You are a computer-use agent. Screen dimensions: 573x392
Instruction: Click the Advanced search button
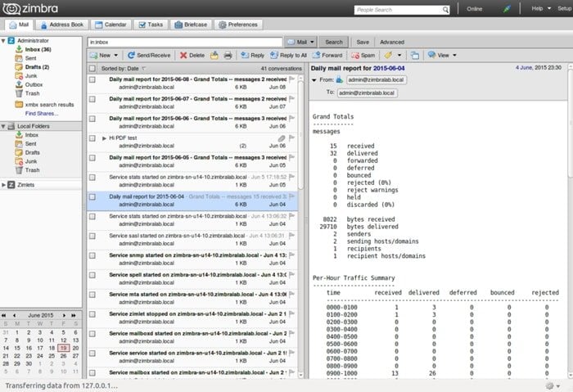click(392, 42)
